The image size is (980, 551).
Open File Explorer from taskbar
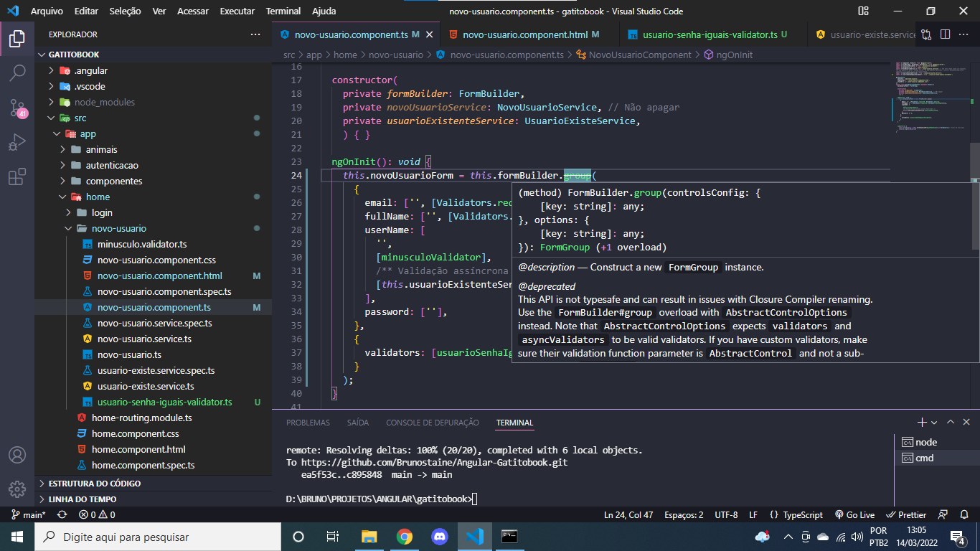coord(369,537)
